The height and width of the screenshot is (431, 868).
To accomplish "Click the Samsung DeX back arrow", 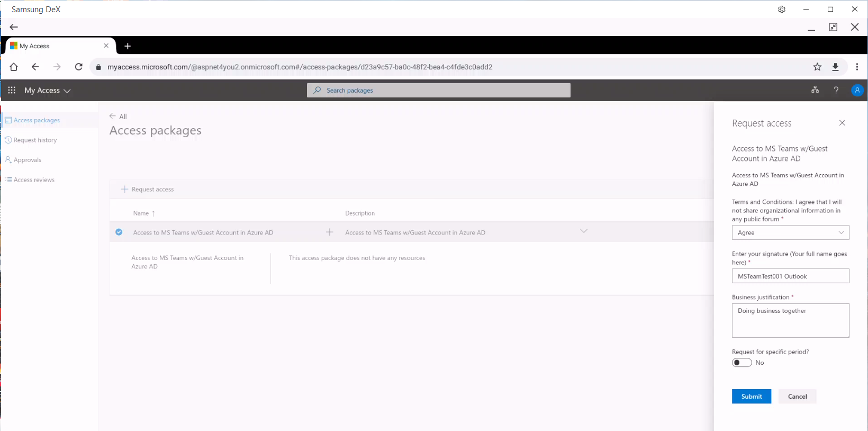I will point(14,27).
